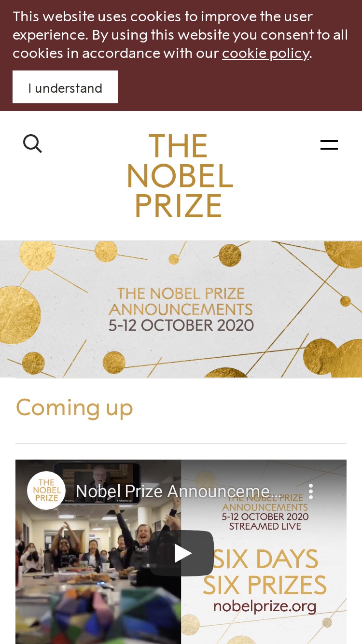Dismiss cookies with I understand button

65,87
